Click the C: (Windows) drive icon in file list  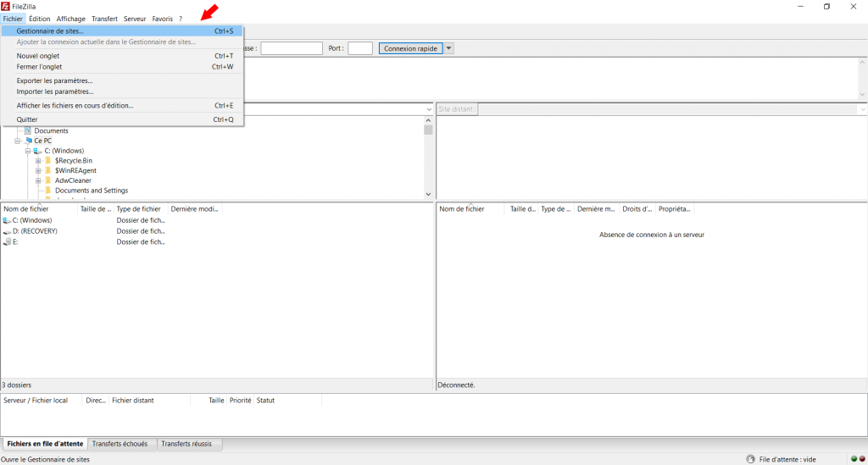(x=7, y=220)
